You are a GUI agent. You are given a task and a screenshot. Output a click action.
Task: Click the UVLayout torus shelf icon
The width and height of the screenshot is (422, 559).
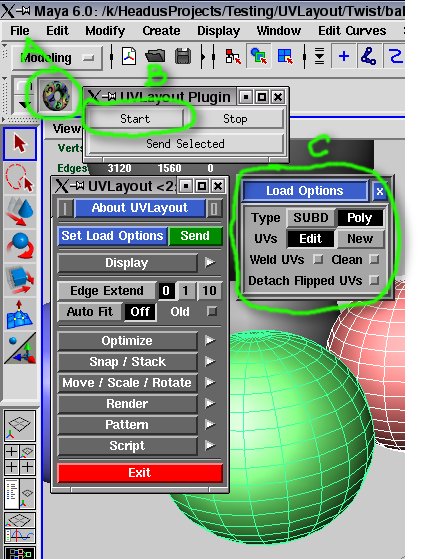(x=55, y=96)
